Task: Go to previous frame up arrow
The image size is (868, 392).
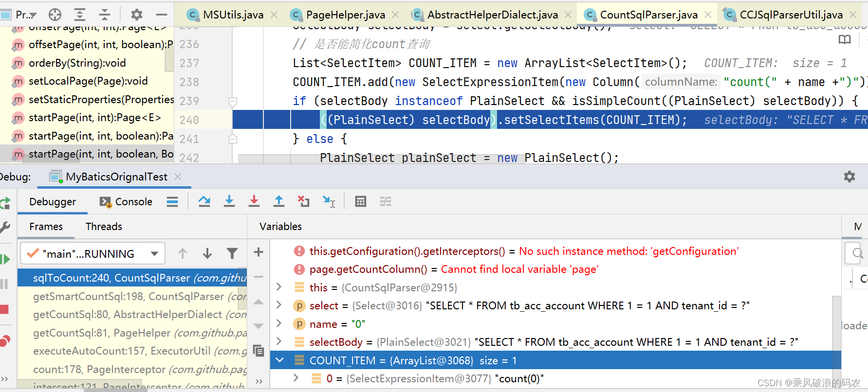Action: point(183,253)
